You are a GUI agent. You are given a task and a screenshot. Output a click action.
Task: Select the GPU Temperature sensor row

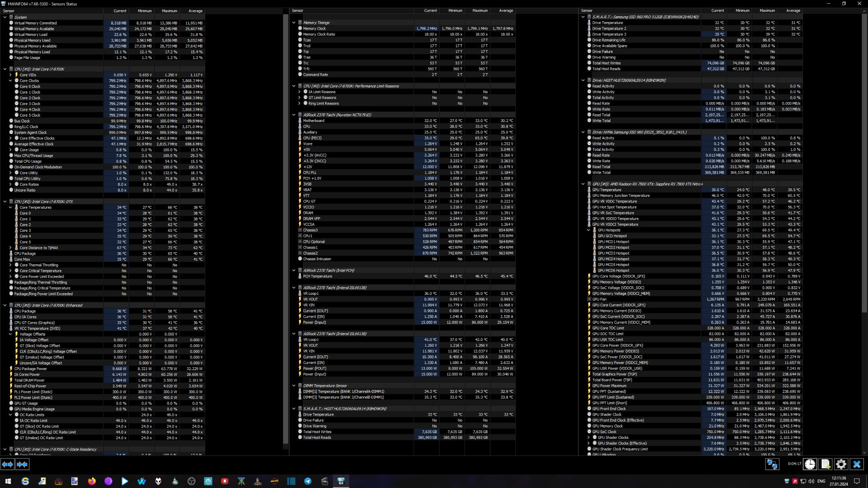[606, 190]
